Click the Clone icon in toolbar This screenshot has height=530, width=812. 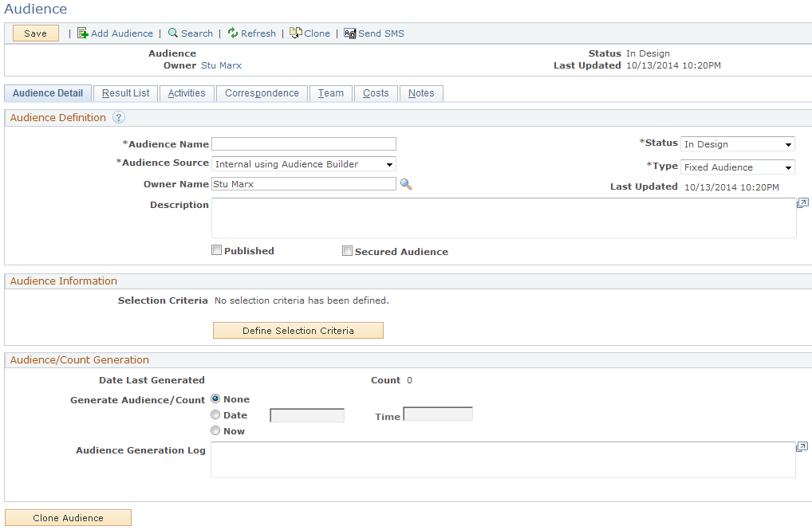tap(296, 33)
